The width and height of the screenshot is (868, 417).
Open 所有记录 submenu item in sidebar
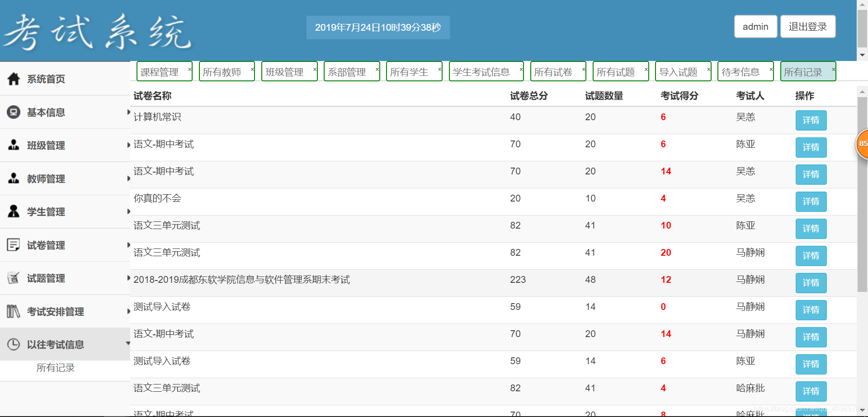click(x=56, y=368)
